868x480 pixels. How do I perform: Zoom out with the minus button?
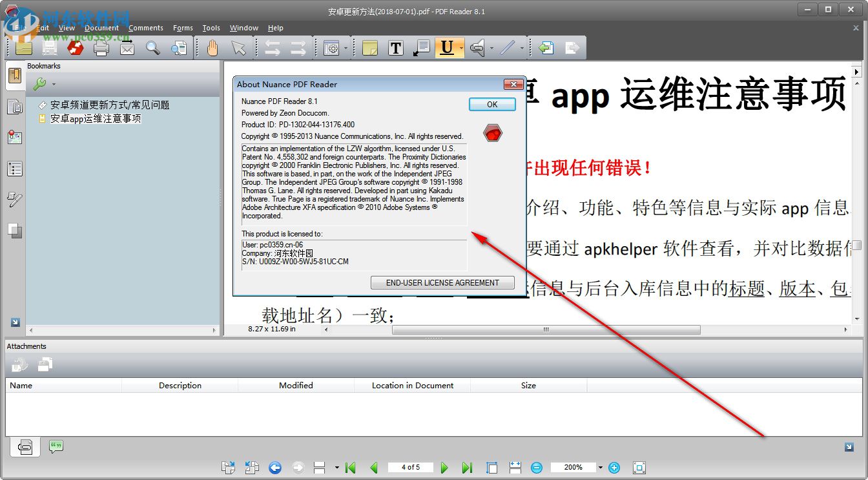tap(537, 467)
